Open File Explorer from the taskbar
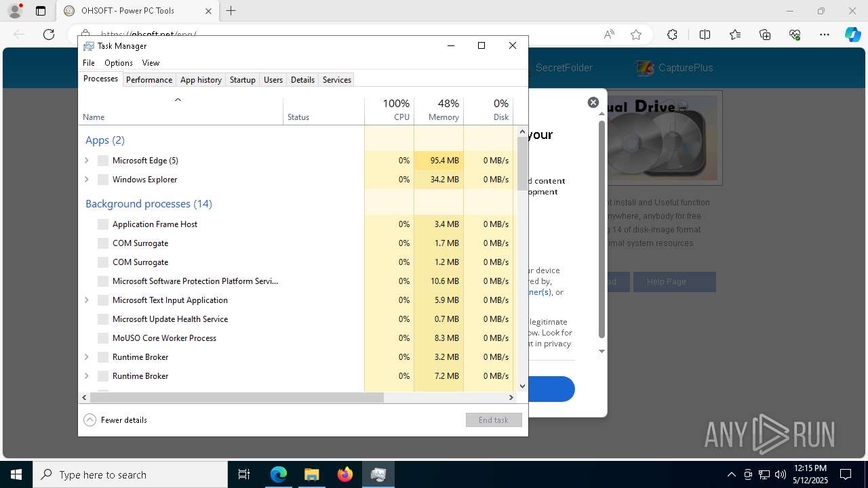Screen dimensions: 868x488 (312, 474)
